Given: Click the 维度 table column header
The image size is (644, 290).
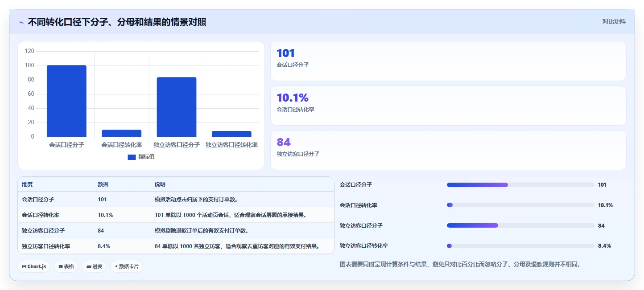Looking at the screenshot, I should 27,184.
